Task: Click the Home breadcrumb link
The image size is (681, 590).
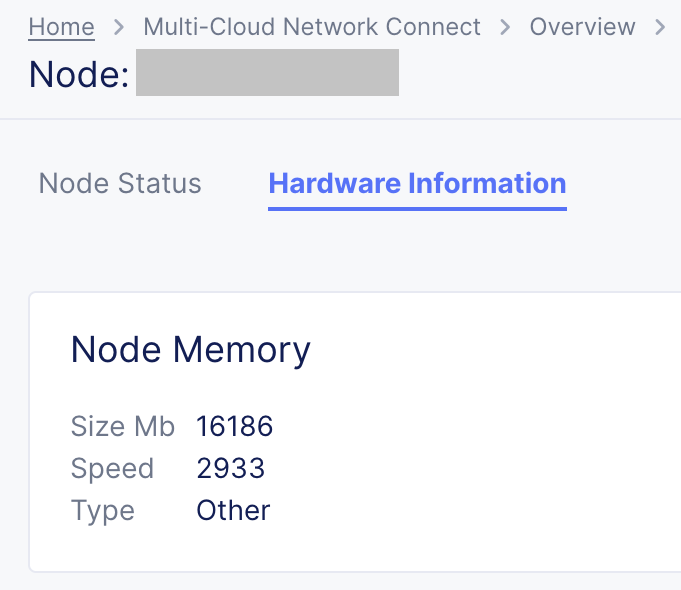Action: click(61, 27)
